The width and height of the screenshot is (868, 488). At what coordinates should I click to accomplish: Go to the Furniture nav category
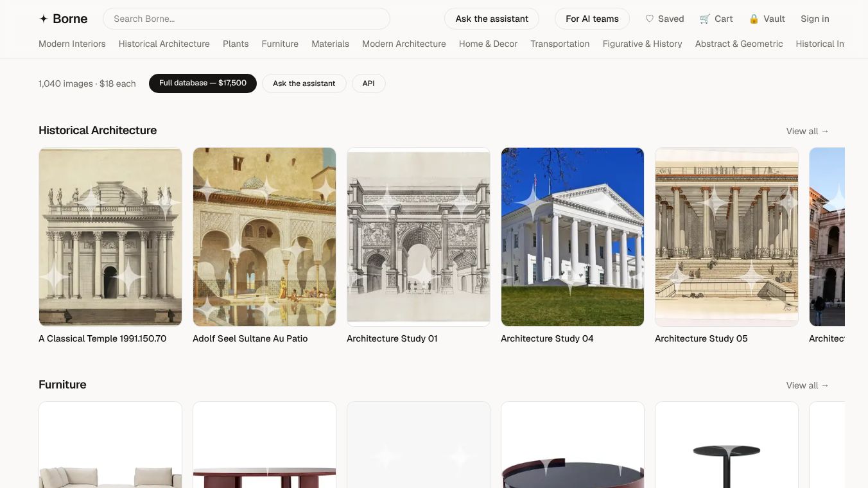pos(280,44)
